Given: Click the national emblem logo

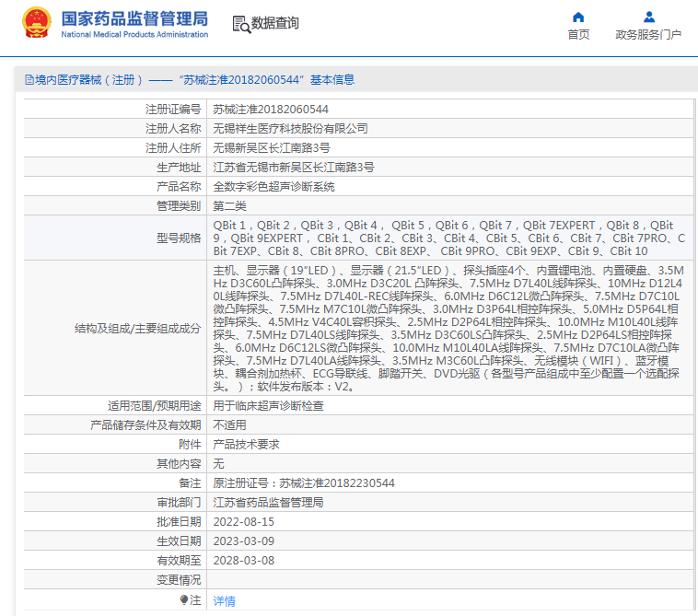Looking at the screenshot, I should coord(37,22).
